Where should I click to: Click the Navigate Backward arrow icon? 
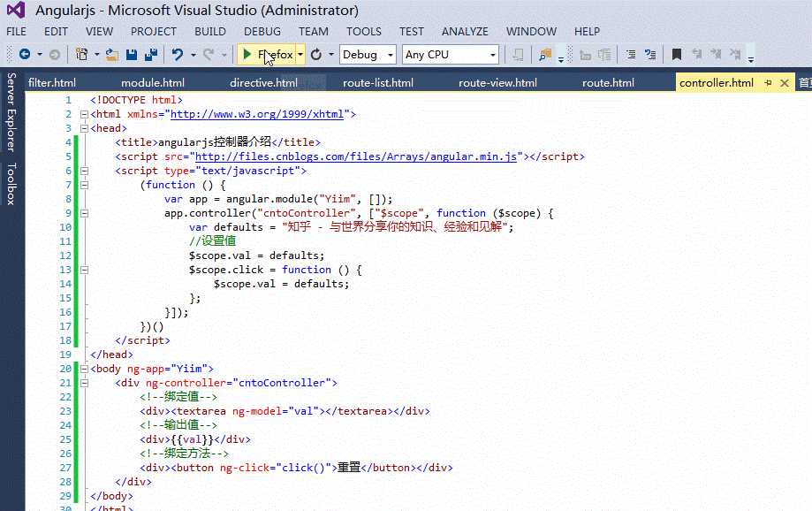pos(25,54)
